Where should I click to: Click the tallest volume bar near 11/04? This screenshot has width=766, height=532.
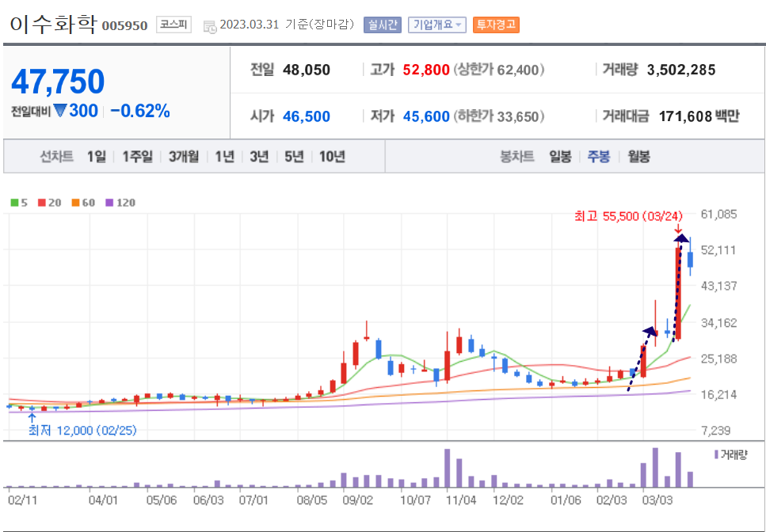point(447,468)
